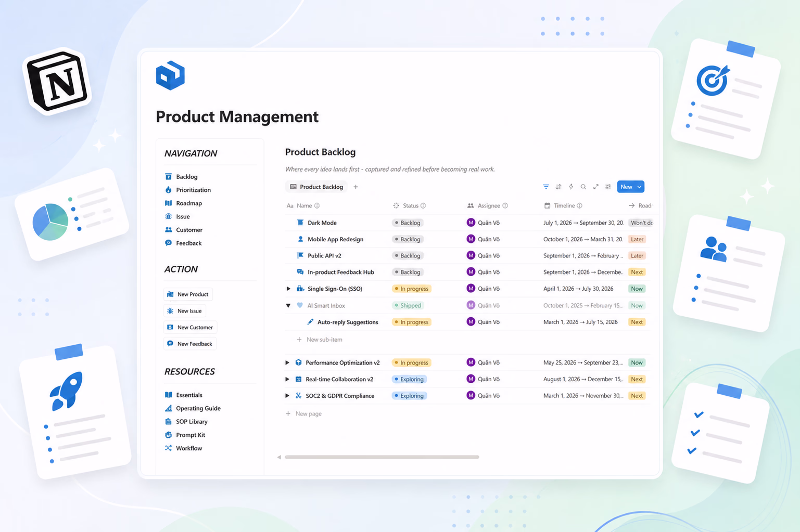This screenshot has width=800, height=532.
Task: Click the Product Backlog heading
Action: [x=320, y=152]
